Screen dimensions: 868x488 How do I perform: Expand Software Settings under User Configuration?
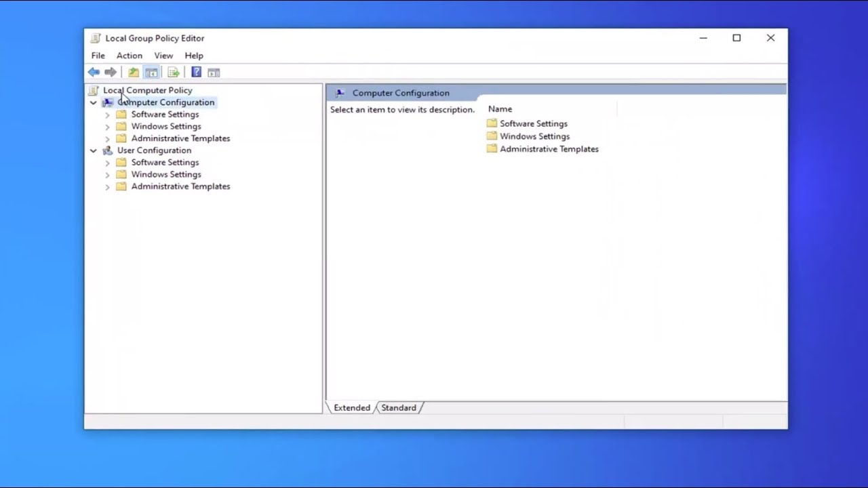[107, 163]
